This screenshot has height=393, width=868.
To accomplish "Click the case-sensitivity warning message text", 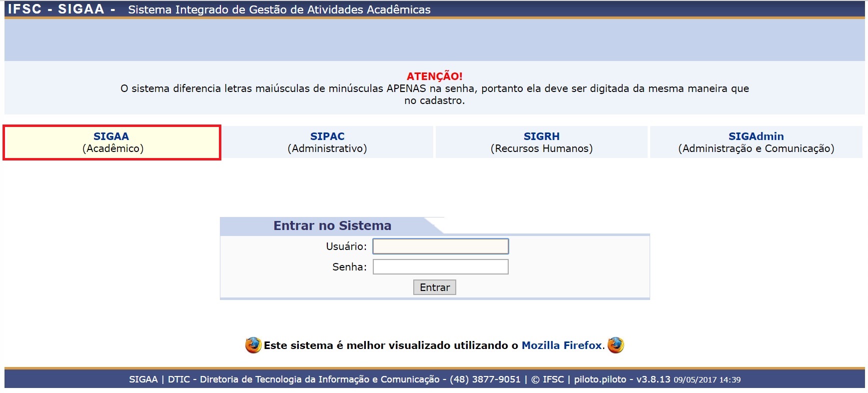I will click(434, 93).
